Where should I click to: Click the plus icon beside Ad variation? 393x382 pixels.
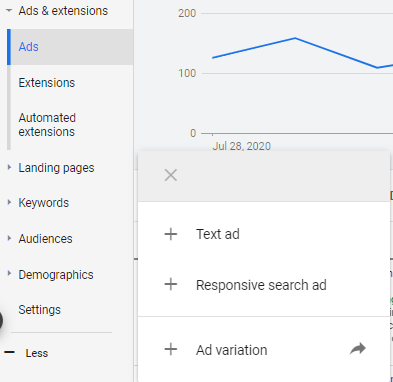pyautogui.click(x=171, y=350)
